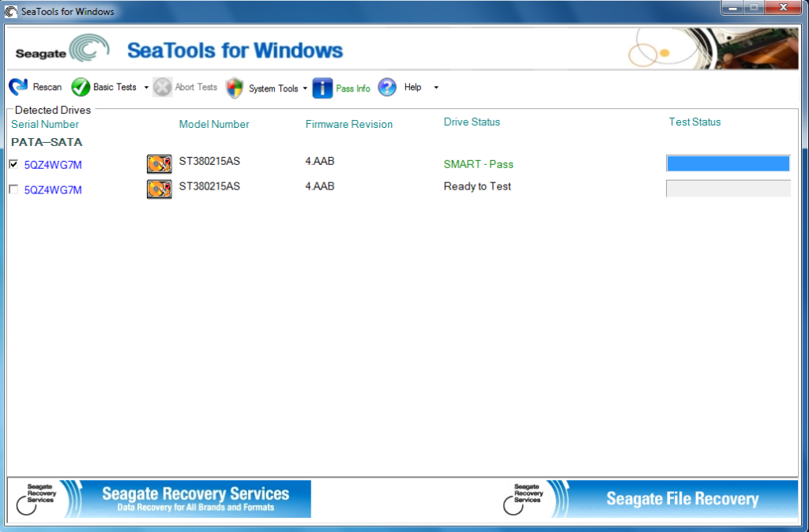
Task: Click the grey Abort Tests X icon
Action: [162, 87]
